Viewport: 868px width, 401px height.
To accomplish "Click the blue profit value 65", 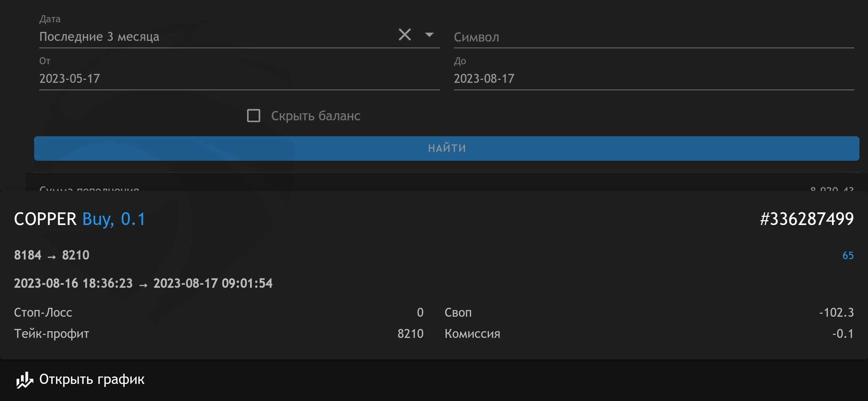I will coord(848,255).
